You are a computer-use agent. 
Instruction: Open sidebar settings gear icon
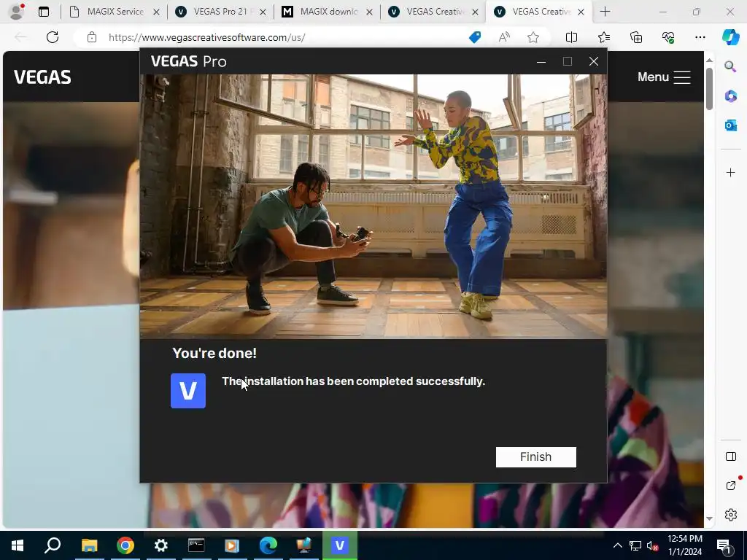(x=730, y=515)
